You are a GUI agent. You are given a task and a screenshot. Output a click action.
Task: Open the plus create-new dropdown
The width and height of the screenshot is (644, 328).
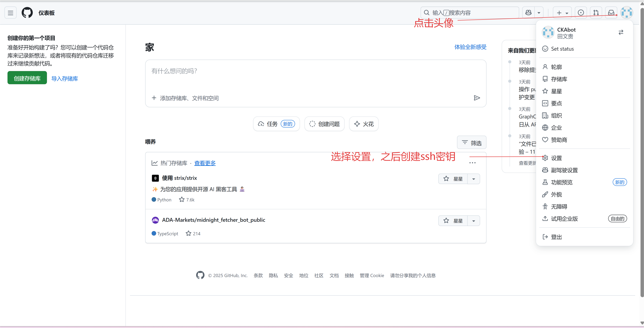point(562,13)
